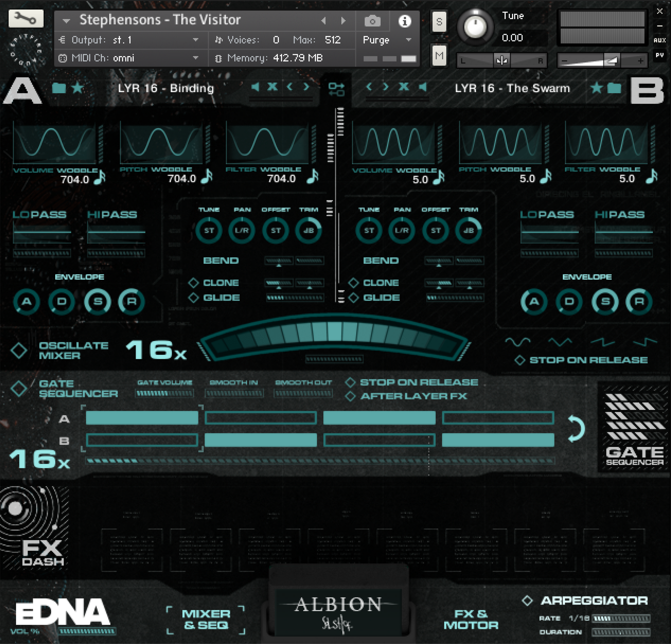Open the instrument info icon
This screenshot has height=644, width=671.
tap(404, 21)
